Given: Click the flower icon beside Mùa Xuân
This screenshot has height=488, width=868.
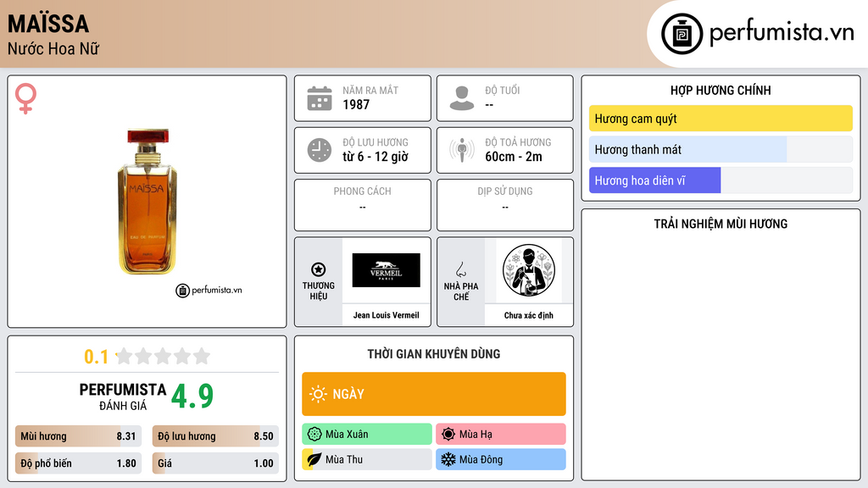Looking at the screenshot, I should click(x=314, y=435).
